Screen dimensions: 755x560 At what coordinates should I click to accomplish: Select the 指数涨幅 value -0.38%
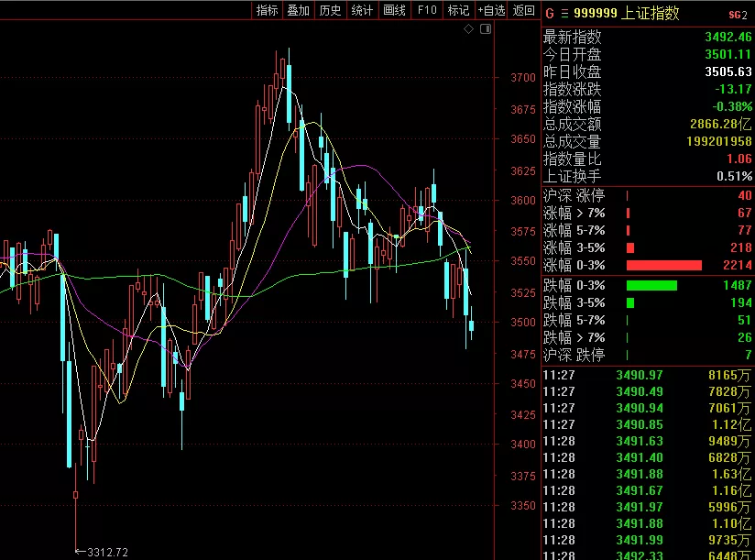(732, 106)
